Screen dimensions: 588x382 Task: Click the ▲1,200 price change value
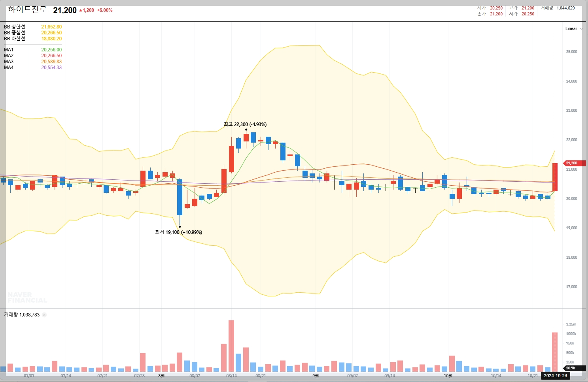87,10
